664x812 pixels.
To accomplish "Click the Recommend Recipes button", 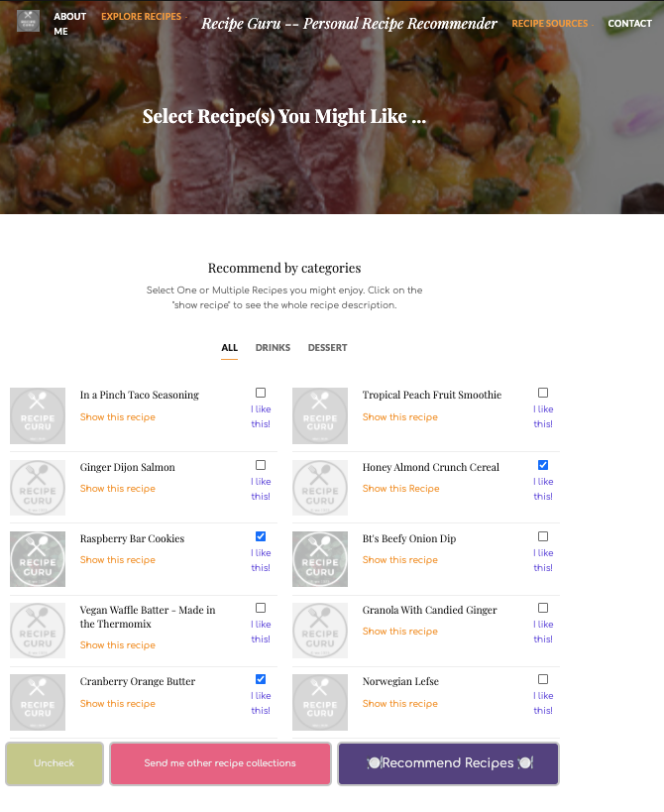I will coord(448,763).
